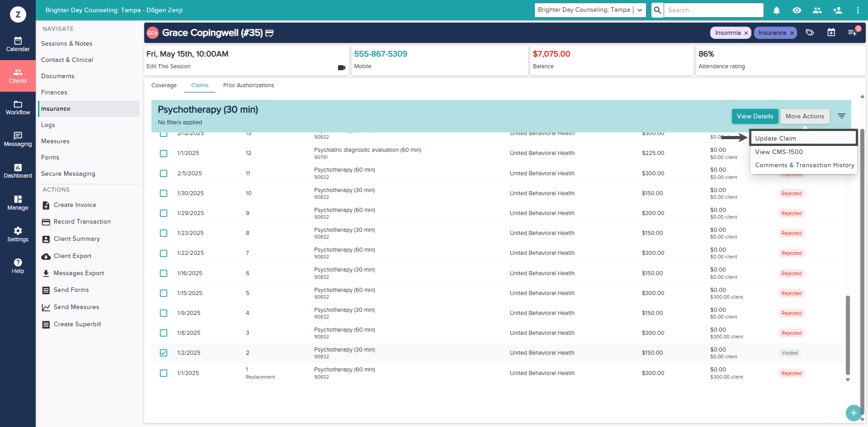Tick the checkbox for claim 1/1/2025 number 12
Screen dimensions: 868x427
pyautogui.click(x=164, y=154)
